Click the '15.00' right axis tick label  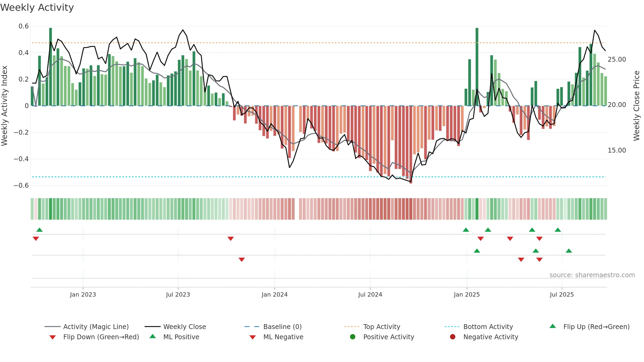coord(617,150)
